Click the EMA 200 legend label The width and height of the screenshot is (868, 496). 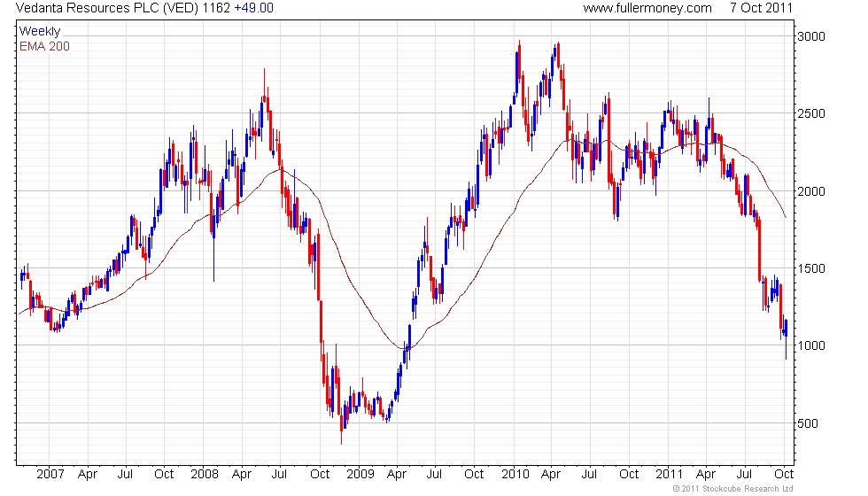(45, 46)
